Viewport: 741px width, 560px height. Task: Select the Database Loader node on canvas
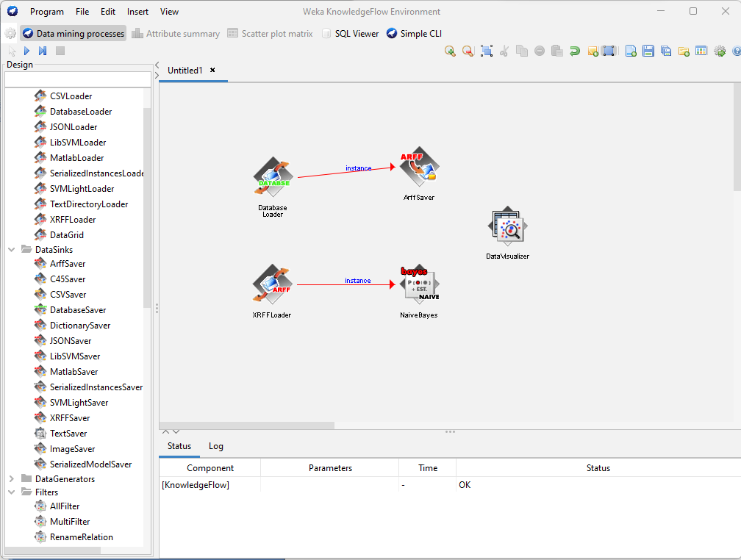[x=273, y=177]
